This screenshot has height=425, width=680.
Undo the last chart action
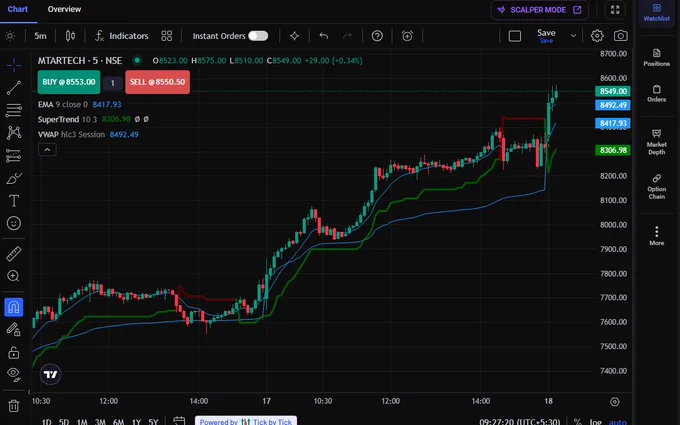click(x=324, y=36)
